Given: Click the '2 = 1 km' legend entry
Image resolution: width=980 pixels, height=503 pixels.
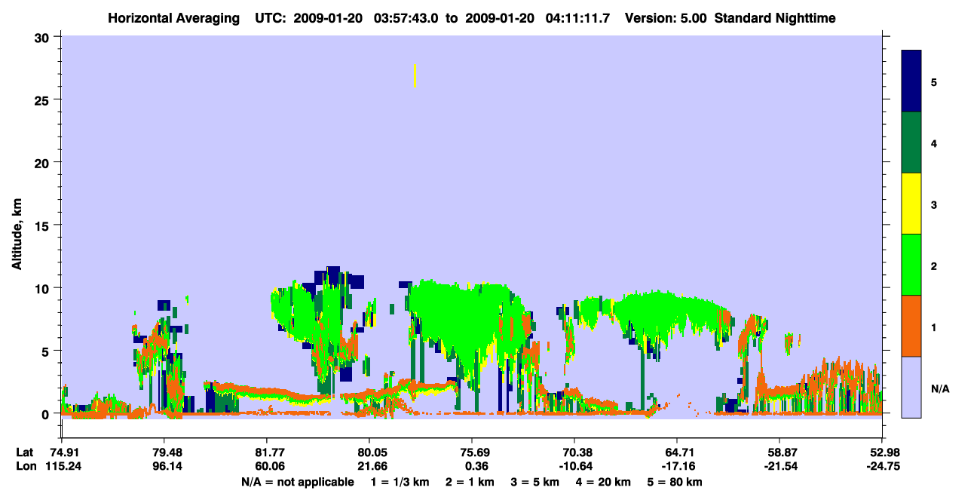Looking at the screenshot, I should (x=470, y=482).
